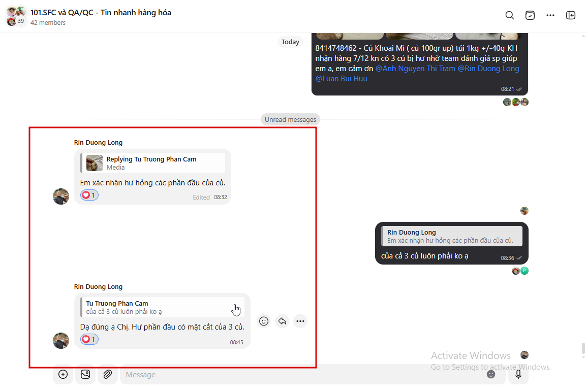Open the 'Replying Tu Truong Phan Cam' Media quote
Image resolution: width=586 pixels, height=392 pixels.
coord(153,163)
